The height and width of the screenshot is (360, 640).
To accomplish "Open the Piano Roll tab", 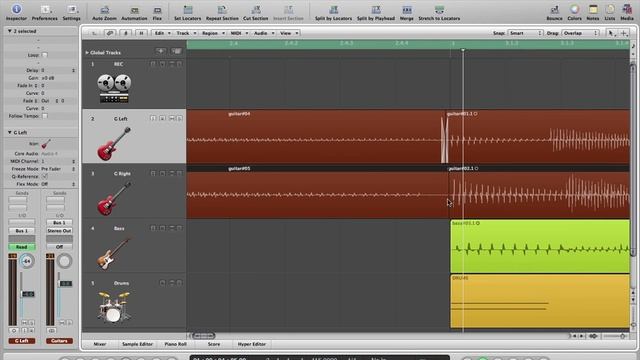I will (176, 344).
